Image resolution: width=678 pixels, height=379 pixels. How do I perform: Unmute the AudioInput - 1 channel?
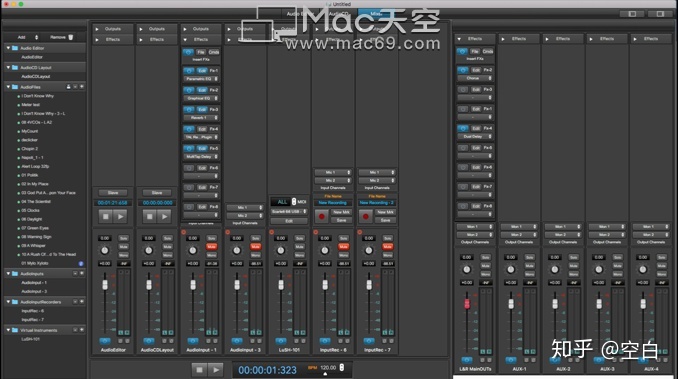[211, 247]
